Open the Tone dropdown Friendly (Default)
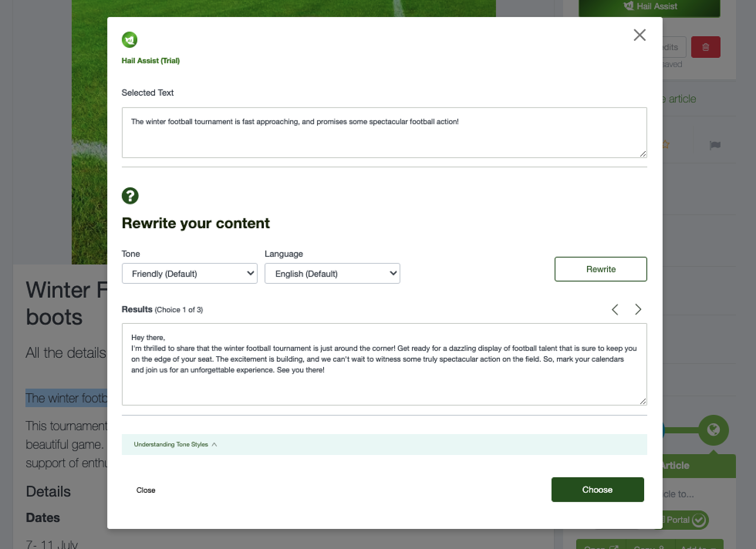This screenshot has width=756, height=549. pos(189,274)
